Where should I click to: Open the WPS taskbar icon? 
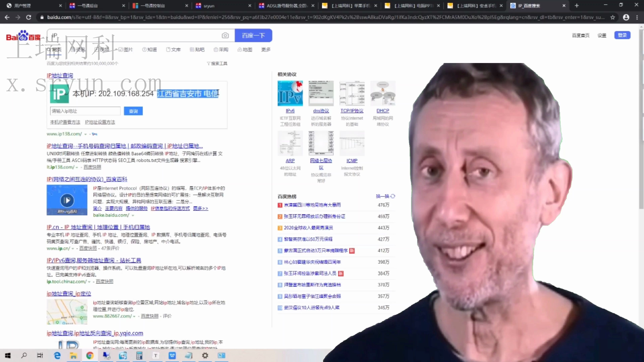(172, 355)
